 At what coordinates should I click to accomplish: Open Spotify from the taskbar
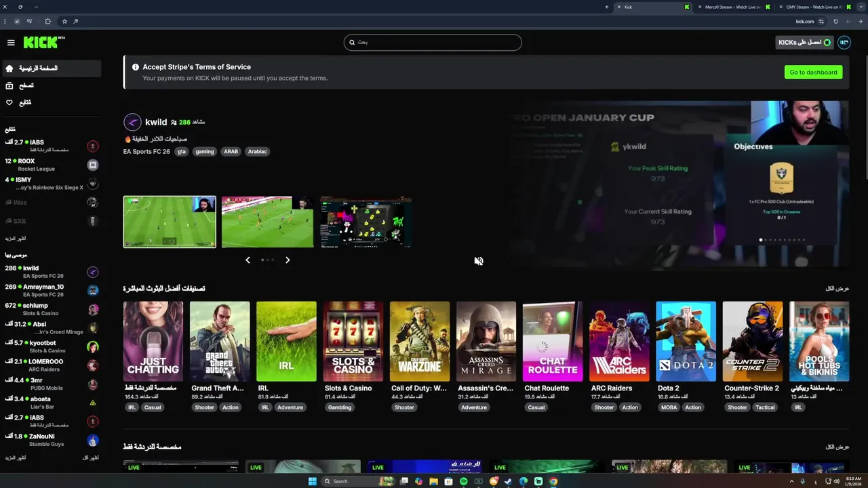pos(464,481)
